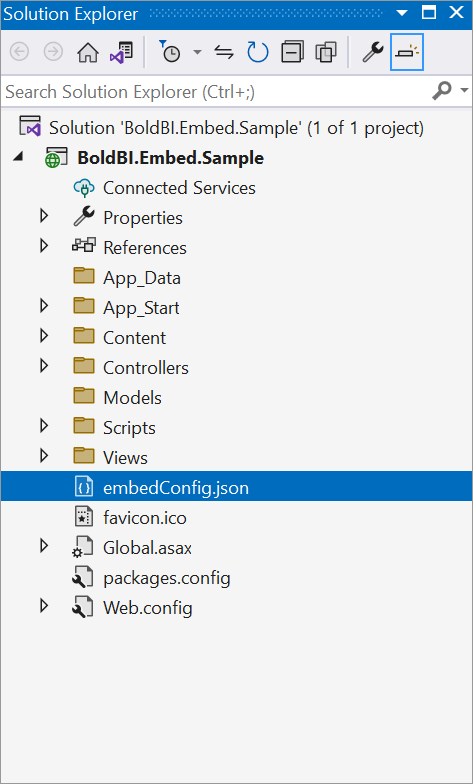Click the Content folder icon

pyautogui.click(x=84, y=336)
